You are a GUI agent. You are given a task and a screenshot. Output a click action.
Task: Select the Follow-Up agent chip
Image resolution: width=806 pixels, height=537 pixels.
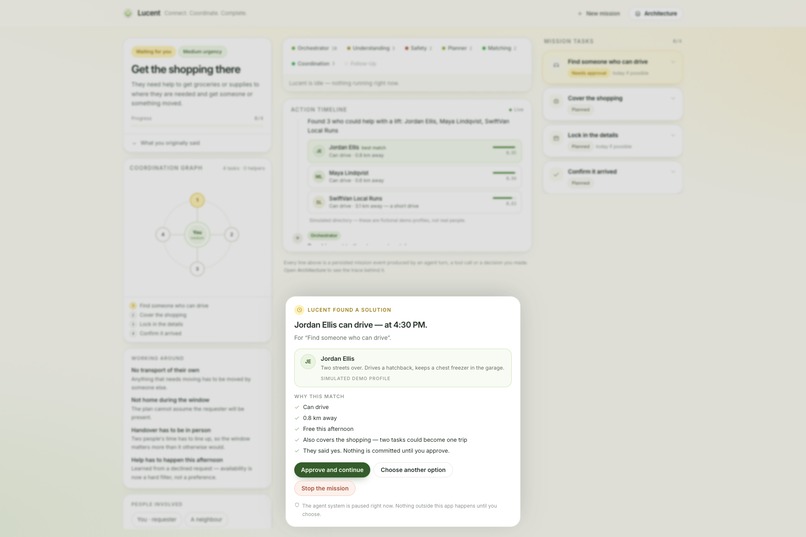tap(361, 64)
